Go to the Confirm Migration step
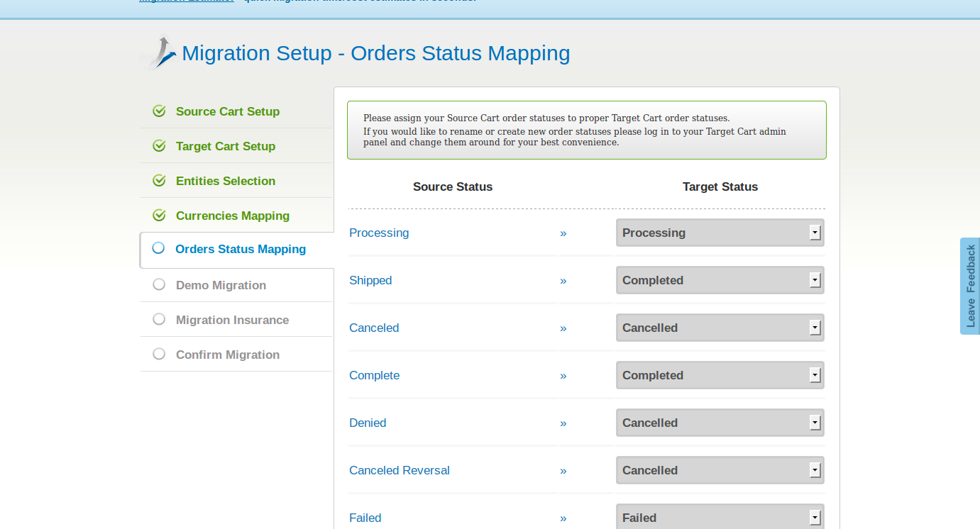 click(x=227, y=355)
